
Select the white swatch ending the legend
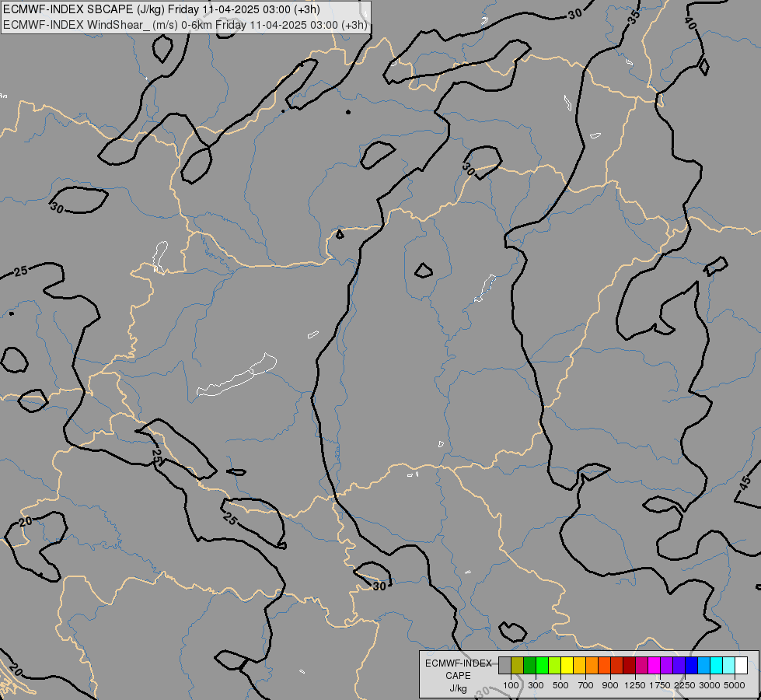[x=741, y=666]
